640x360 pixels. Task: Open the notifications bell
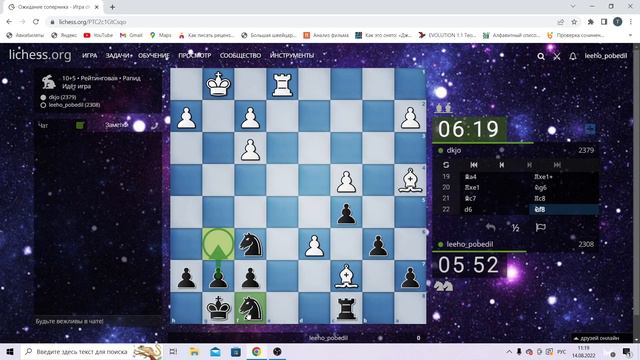coord(573,56)
